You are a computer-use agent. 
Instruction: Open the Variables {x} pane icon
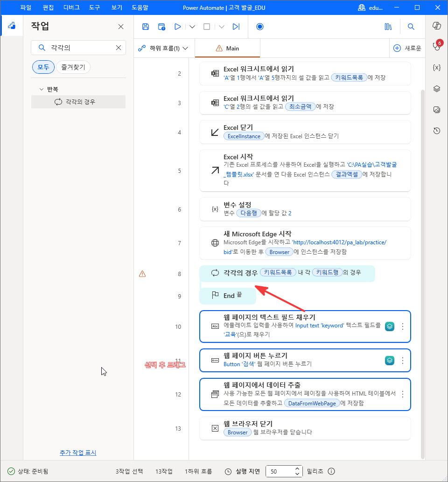coord(437,68)
